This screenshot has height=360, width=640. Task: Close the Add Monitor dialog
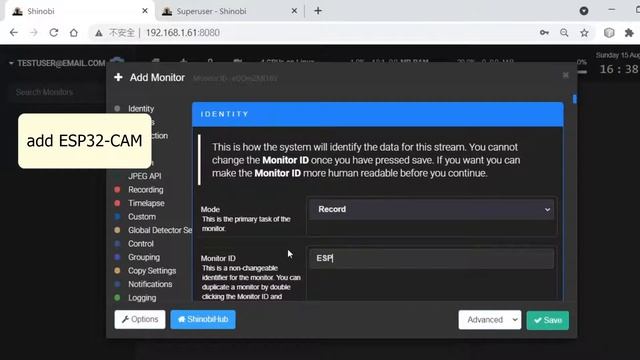coord(565,75)
